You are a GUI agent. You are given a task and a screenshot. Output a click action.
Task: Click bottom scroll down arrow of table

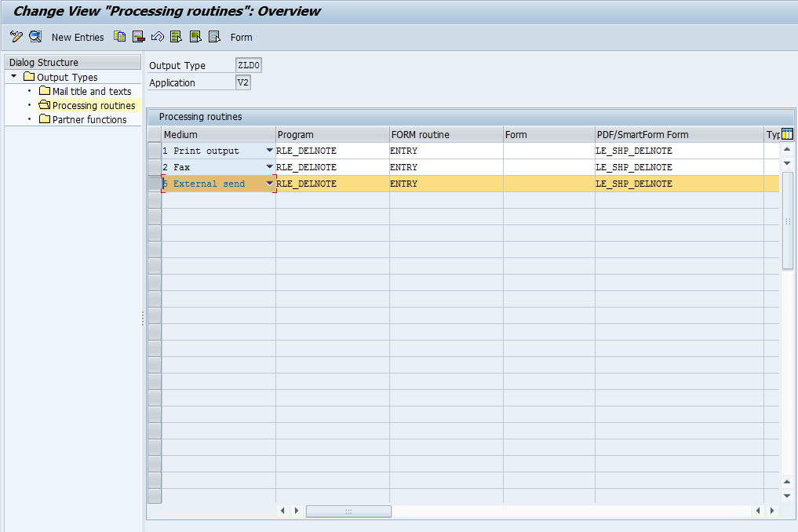coord(787,495)
